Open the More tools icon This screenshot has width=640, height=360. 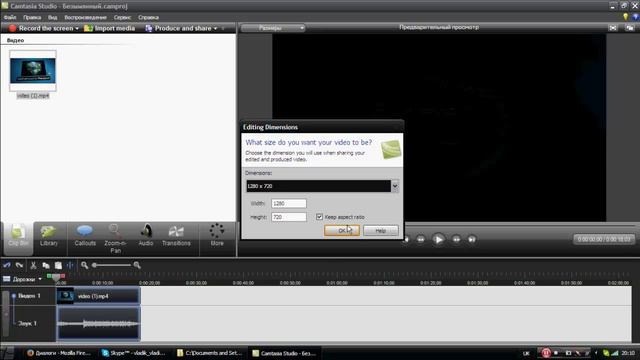pyautogui.click(x=217, y=236)
